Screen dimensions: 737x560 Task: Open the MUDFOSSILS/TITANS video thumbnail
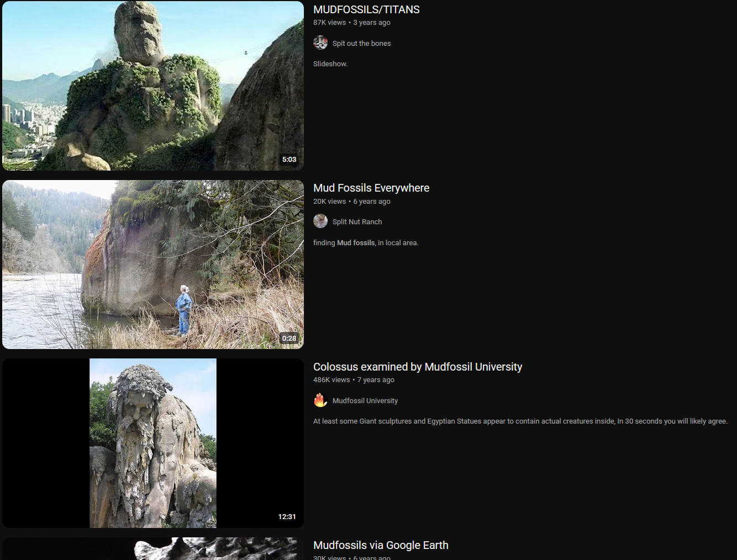[x=153, y=86]
